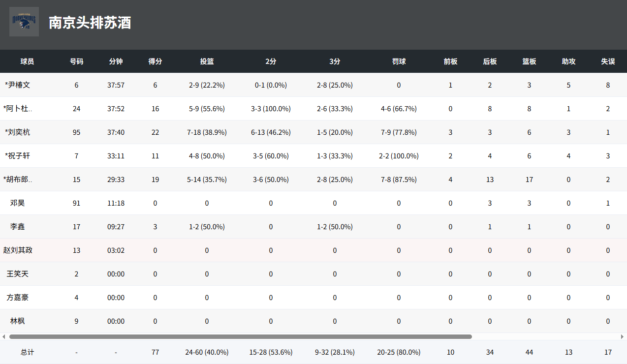Click the horizontal scrollbar thumb
Viewport: 627px width, 364px height.
[x=240, y=337]
